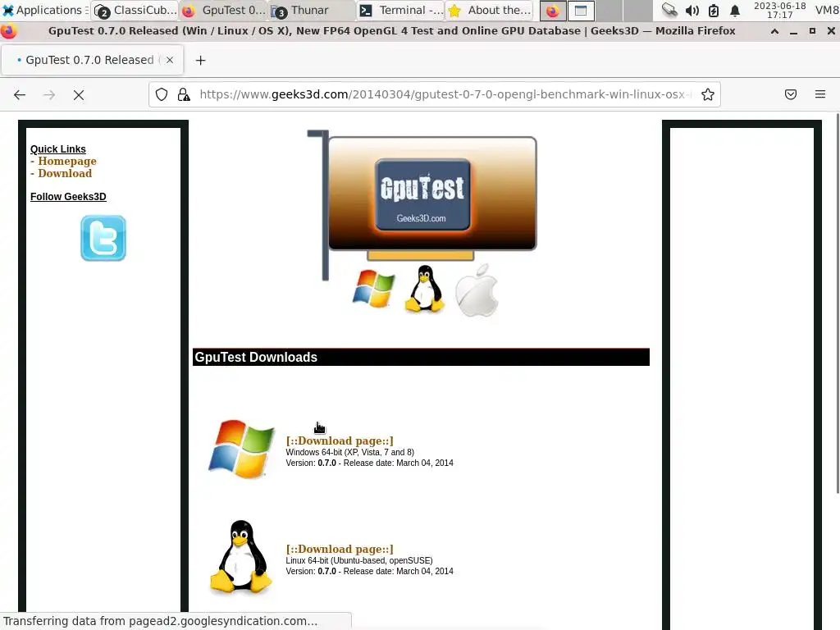Select the GpuTest 0.7.0 Released tab
This screenshot has height=630, width=840.
click(x=92, y=60)
